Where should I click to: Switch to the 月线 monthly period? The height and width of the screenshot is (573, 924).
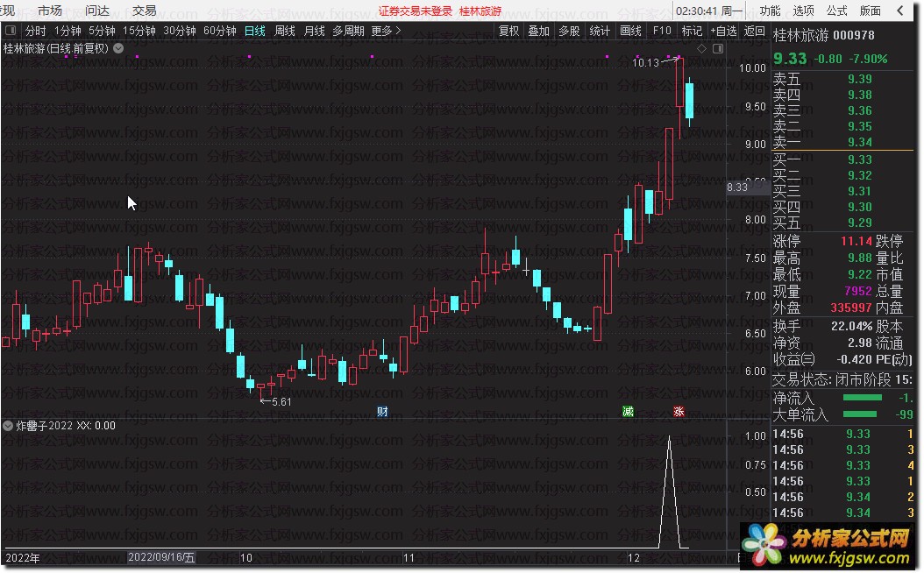point(314,31)
